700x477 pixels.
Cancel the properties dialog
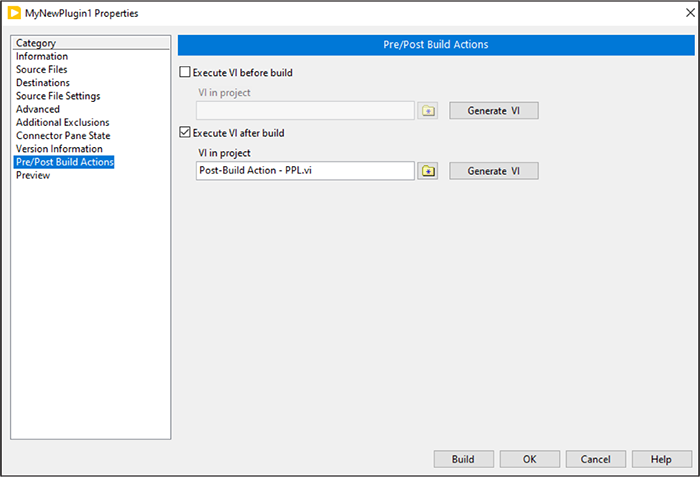click(595, 459)
